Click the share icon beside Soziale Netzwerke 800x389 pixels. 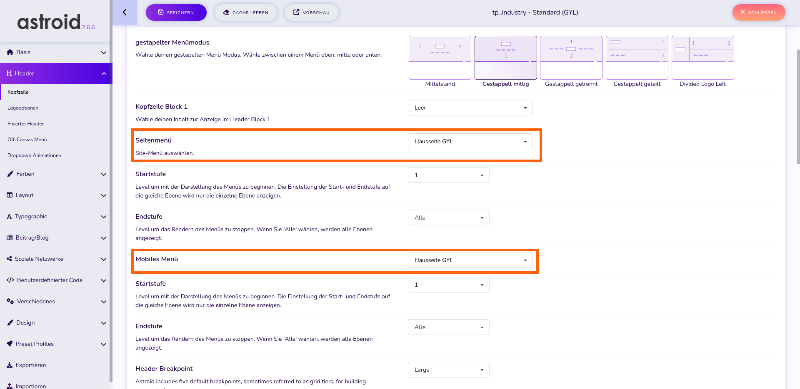(10, 259)
